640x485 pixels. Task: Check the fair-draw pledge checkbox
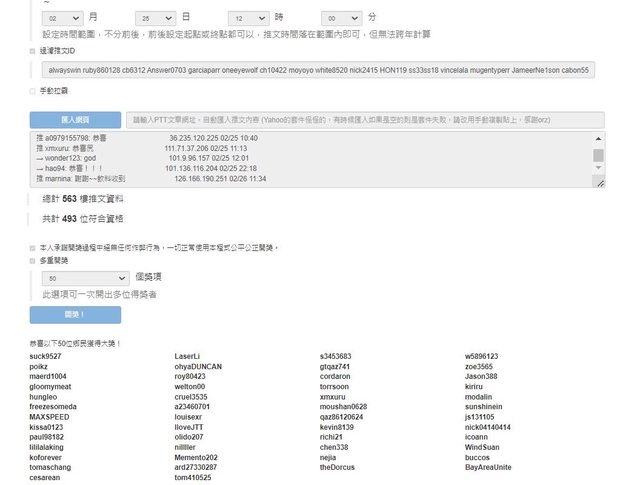[33, 246]
